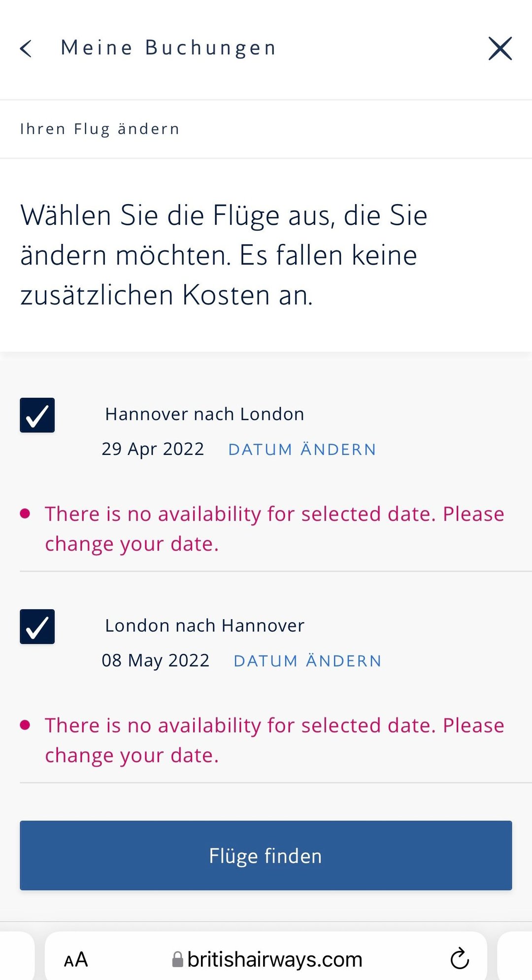This screenshot has width=532, height=980.
Task: Click the 29 Apr 2022 date text
Action: [153, 449]
